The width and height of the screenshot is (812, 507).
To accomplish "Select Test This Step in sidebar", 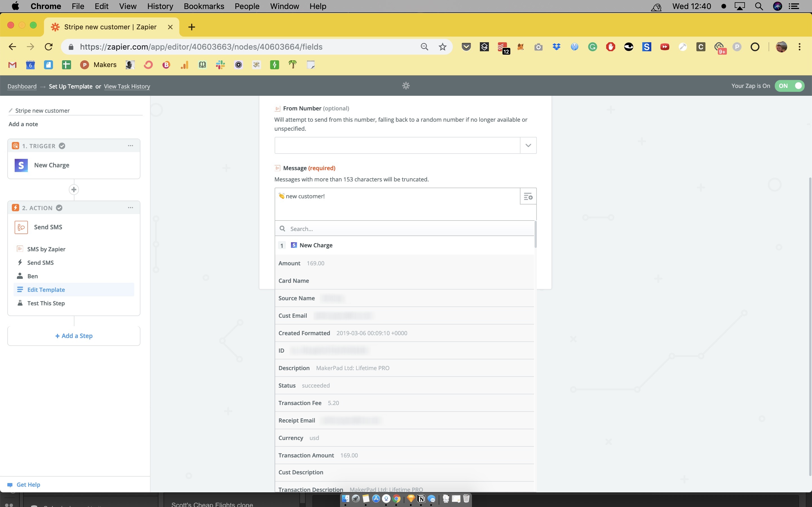I will (46, 303).
